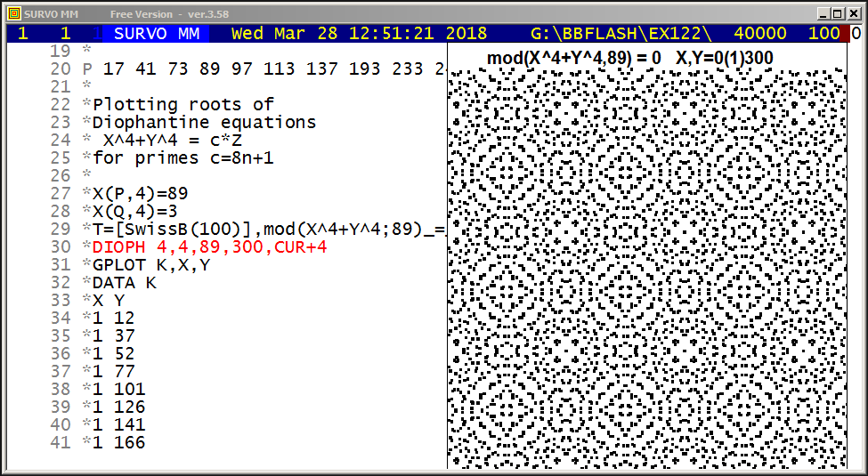Click the 'X,Y=0(1)300' plot range label
The image size is (868, 476).
coord(725,58)
